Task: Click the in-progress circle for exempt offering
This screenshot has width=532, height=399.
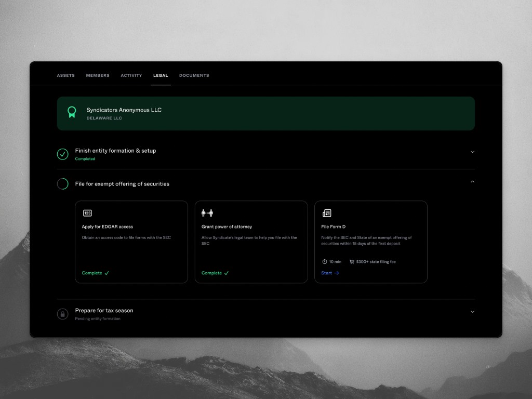Action: [x=62, y=184]
